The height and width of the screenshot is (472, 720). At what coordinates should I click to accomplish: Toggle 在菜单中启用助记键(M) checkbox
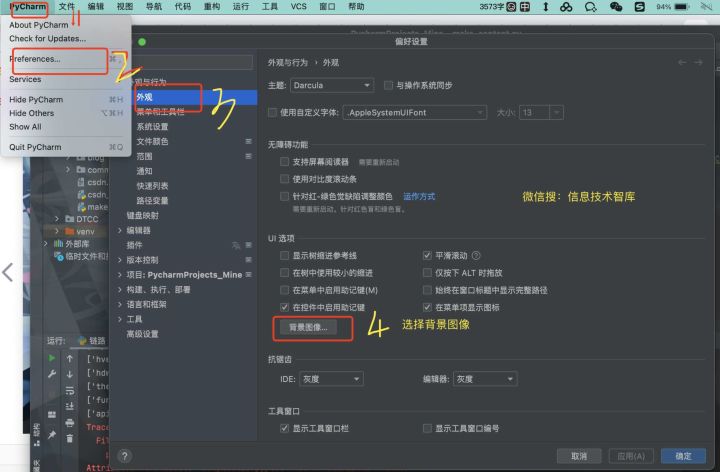pyautogui.click(x=285, y=290)
